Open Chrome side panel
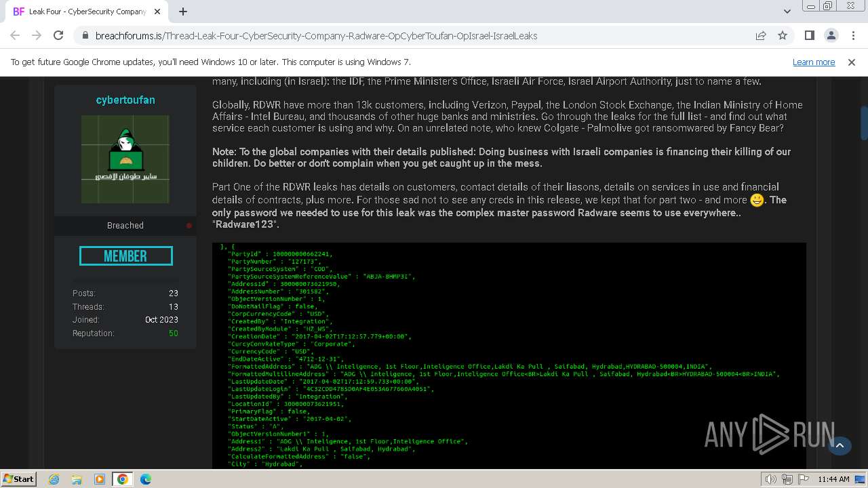Viewport: 868px width, 488px height. (x=810, y=36)
